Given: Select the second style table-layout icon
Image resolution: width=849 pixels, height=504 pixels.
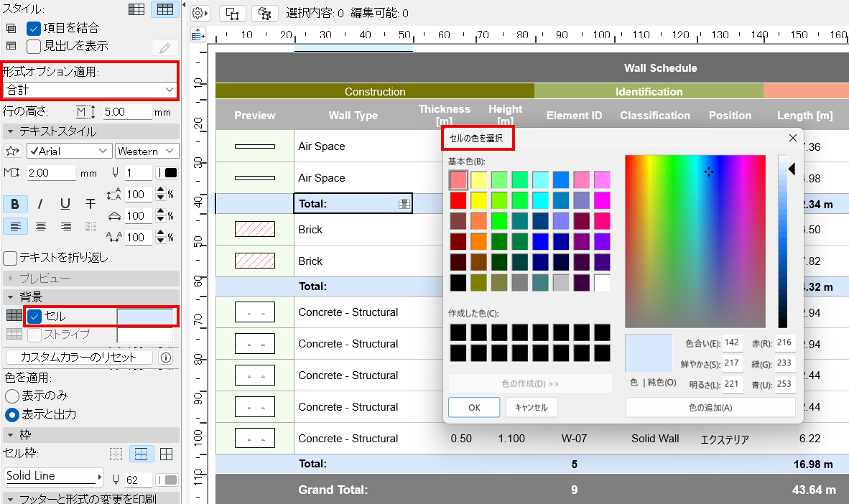Looking at the screenshot, I should (165, 9).
